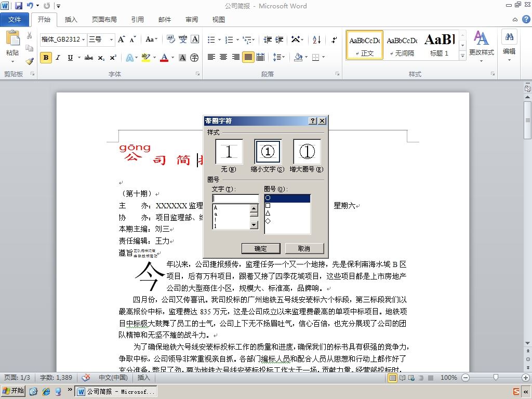Toggle Show/Hide paragraph marks
Image resolution: width=532 pixels, height=399 pixels.
[334, 40]
